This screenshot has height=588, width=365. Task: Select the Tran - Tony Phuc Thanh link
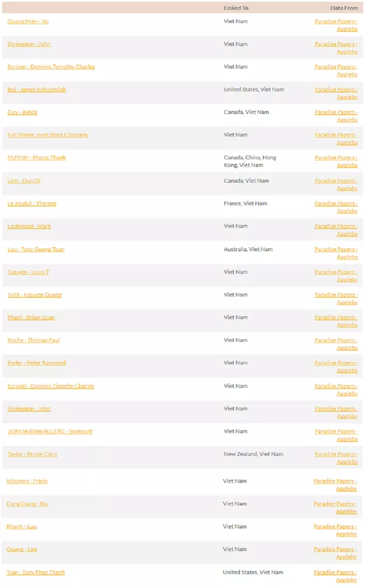(35, 572)
